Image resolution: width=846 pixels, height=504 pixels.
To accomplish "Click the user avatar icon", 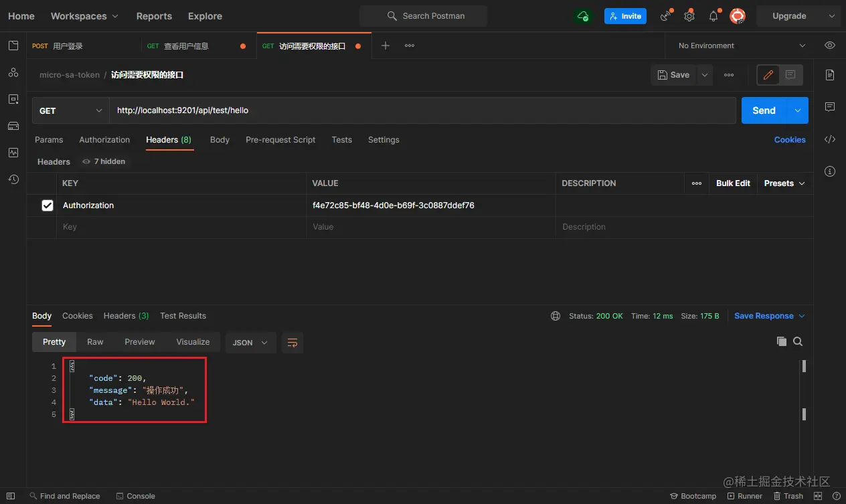I will click(738, 16).
